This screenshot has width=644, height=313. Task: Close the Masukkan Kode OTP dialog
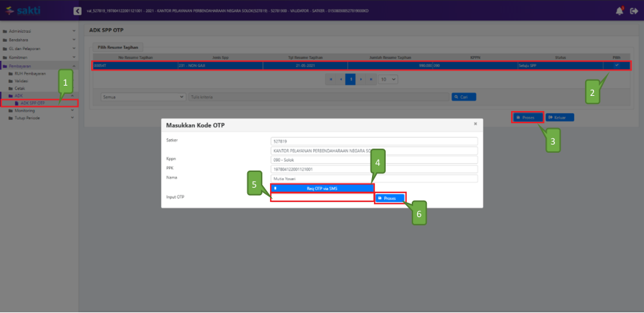[x=475, y=124]
